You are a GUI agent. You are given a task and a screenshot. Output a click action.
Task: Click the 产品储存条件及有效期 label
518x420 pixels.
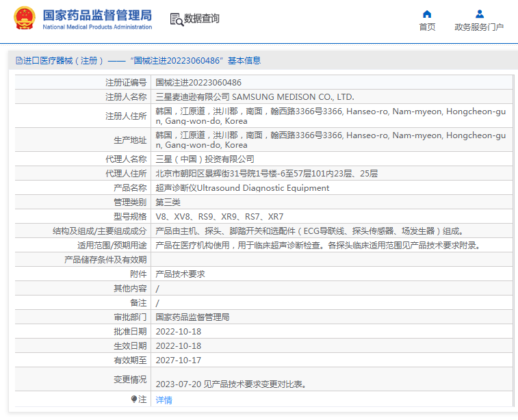pos(105,259)
